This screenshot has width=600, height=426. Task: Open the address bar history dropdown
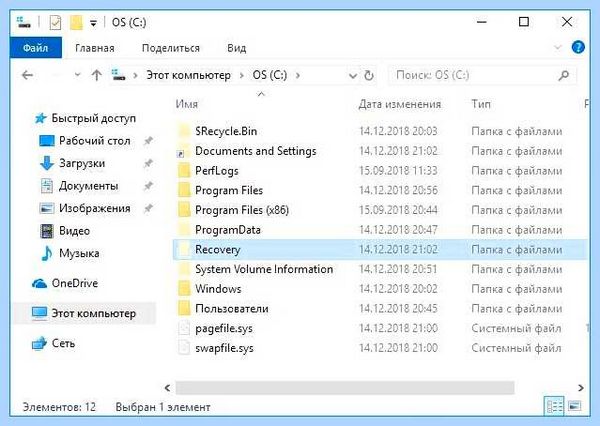point(352,75)
